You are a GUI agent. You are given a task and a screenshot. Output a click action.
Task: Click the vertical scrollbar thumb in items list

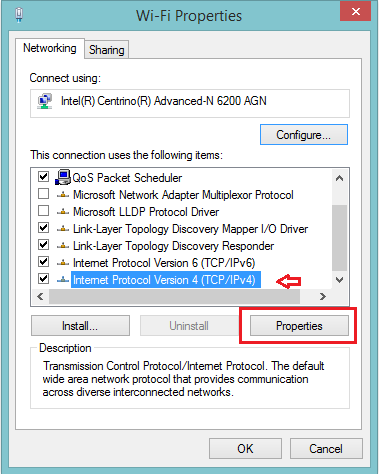pyautogui.click(x=339, y=238)
